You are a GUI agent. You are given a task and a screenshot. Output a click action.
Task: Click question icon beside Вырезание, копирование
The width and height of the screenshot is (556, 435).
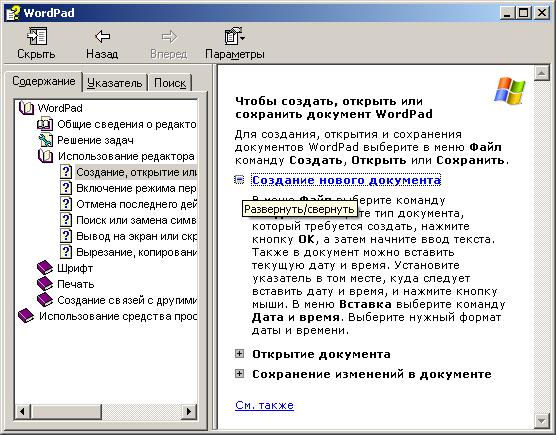[66, 252]
